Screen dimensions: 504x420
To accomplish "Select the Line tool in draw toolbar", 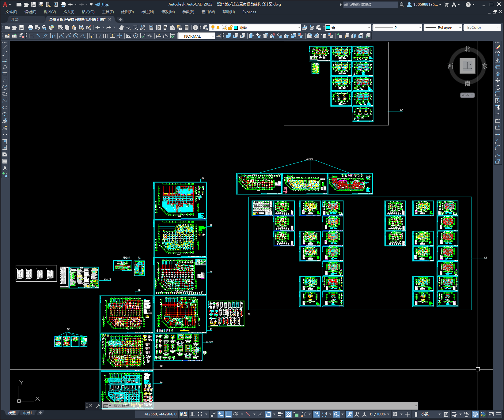I will pos(5,47).
